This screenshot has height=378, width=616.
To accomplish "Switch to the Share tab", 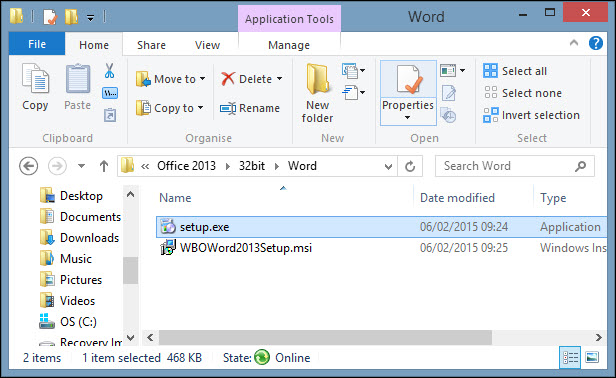I will [151, 45].
